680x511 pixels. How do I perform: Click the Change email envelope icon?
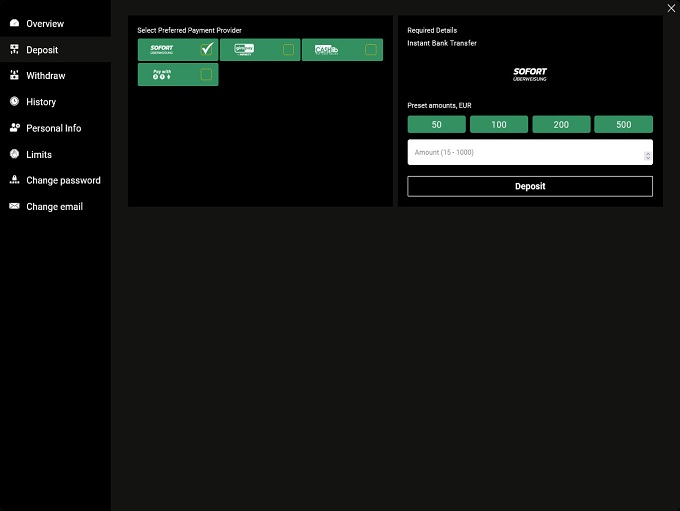point(14,206)
